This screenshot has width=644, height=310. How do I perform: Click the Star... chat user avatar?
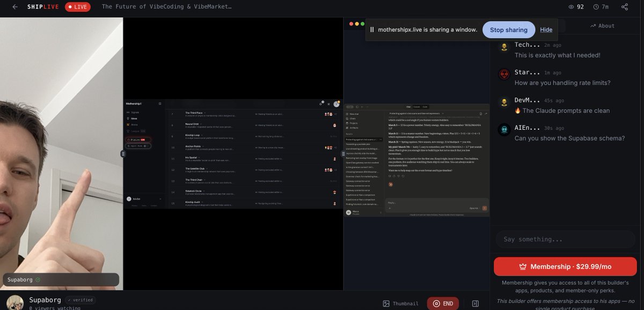click(504, 75)
